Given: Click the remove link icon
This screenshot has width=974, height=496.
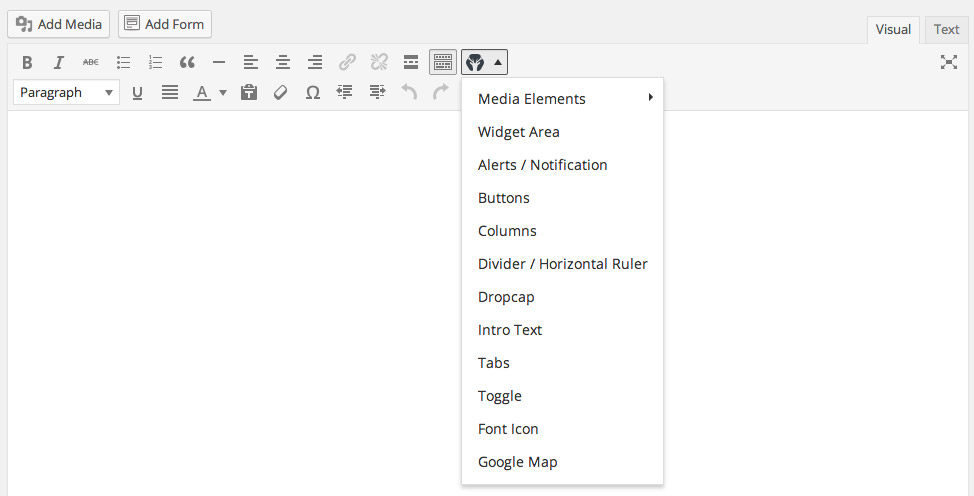Looking at the screenshot, I should (x=379, y=62).
